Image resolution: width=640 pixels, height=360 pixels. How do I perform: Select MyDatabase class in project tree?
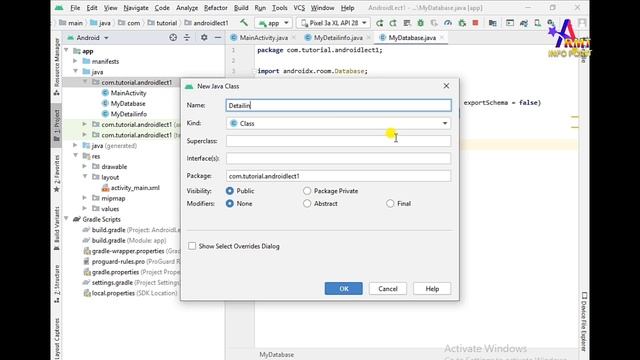(x=128, y=104)
